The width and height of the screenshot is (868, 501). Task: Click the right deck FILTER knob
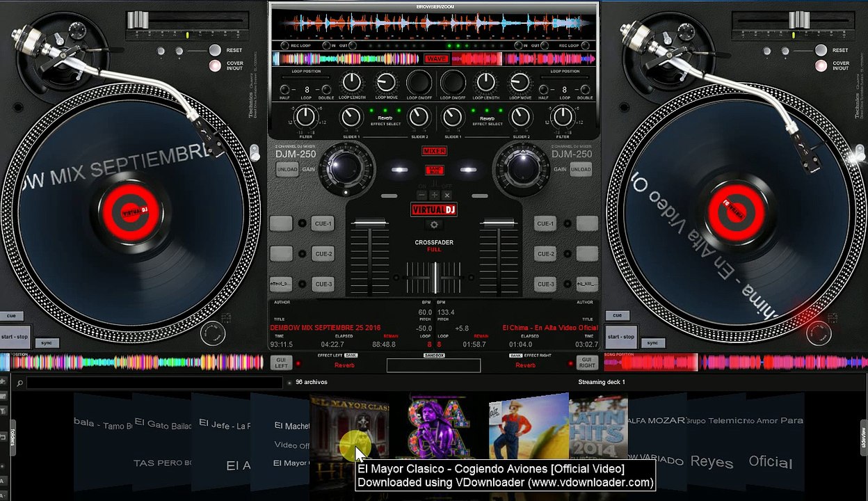pyautogui.click(x=563, y=117)
